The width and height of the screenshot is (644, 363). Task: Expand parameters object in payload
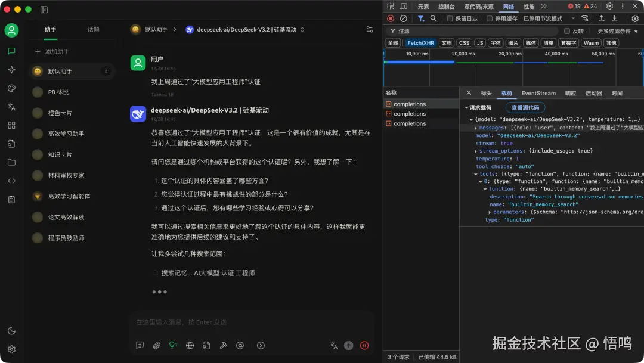tap(490, 212)
